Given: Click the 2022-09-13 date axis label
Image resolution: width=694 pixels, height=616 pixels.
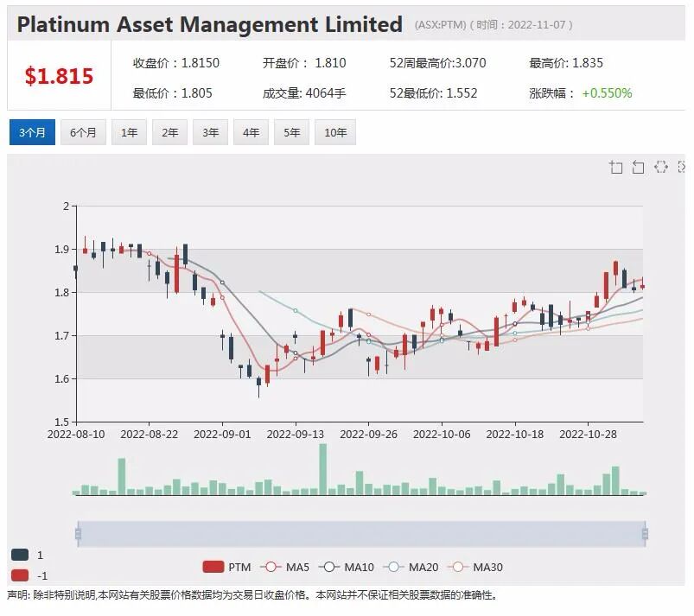Looking at the screenshot, I should coord(296,434).
